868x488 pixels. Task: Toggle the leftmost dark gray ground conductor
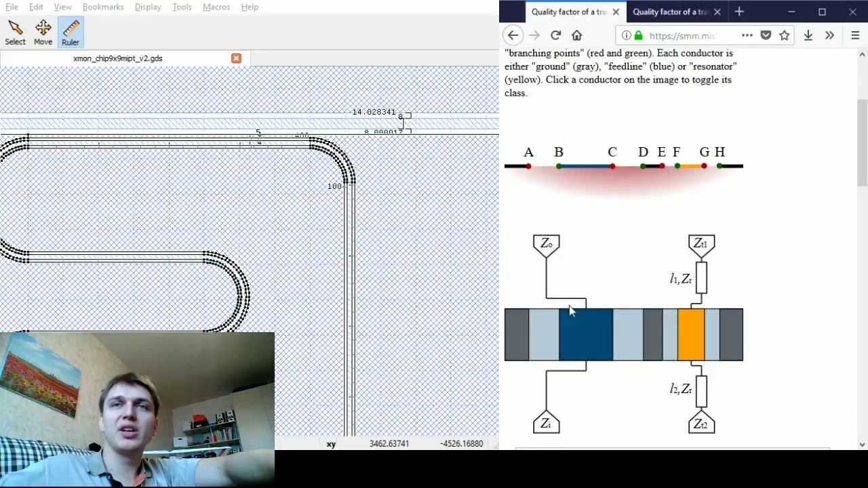tap(517, 335)
